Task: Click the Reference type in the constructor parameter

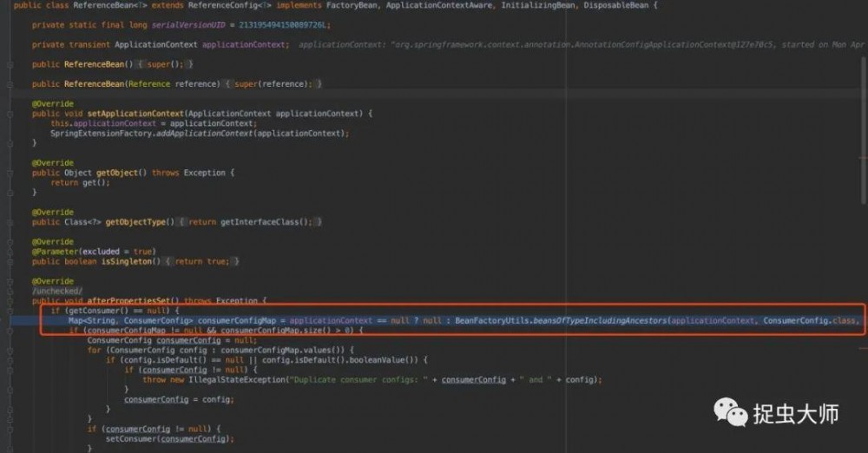Action: point(149,84)
